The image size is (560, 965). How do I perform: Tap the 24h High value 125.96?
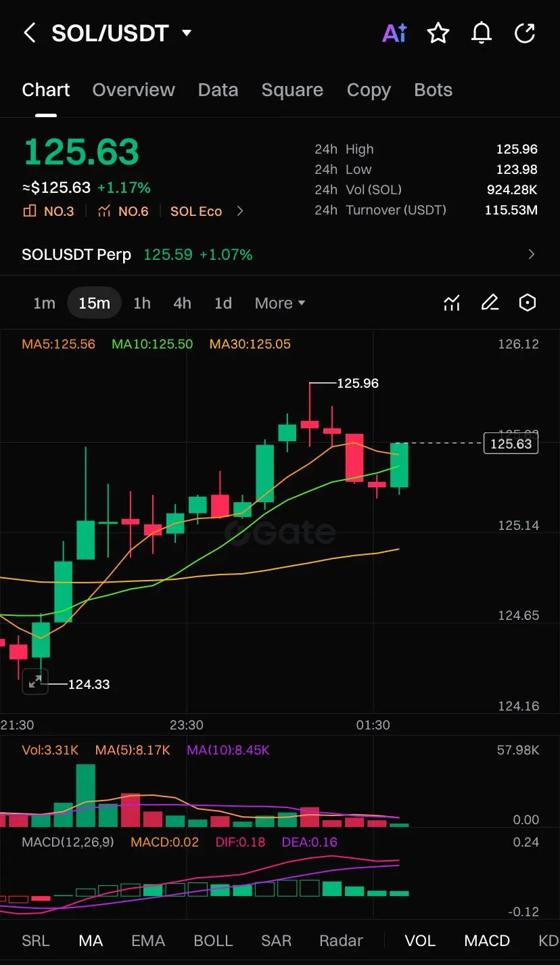[x=517, y=149]
